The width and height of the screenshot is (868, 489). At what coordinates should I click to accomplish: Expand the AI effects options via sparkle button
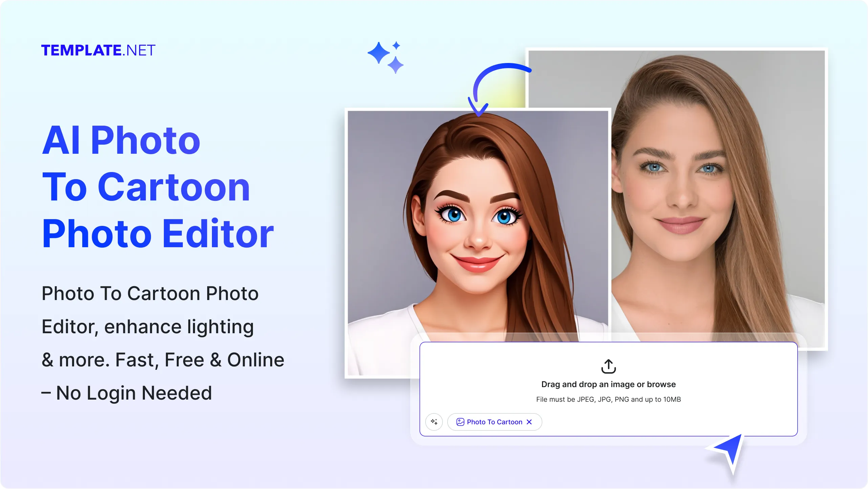coord(434,422)
